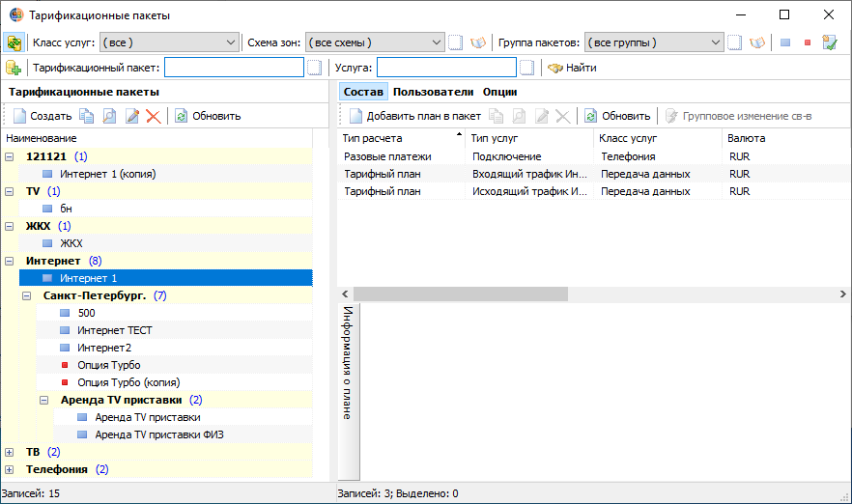The width and height of the screenshot is (852, 504).
Task: Clear the Услуга search field icon
Action: [527, 68]
